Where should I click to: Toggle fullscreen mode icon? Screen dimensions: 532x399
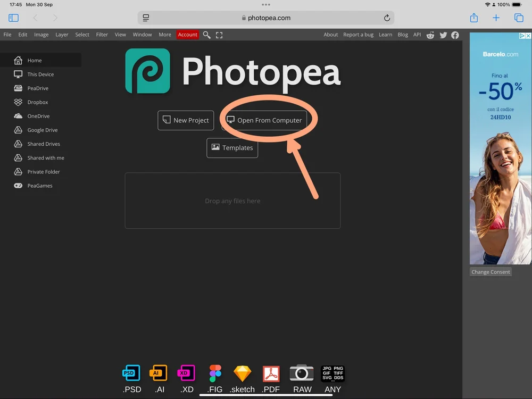(219, 35)
